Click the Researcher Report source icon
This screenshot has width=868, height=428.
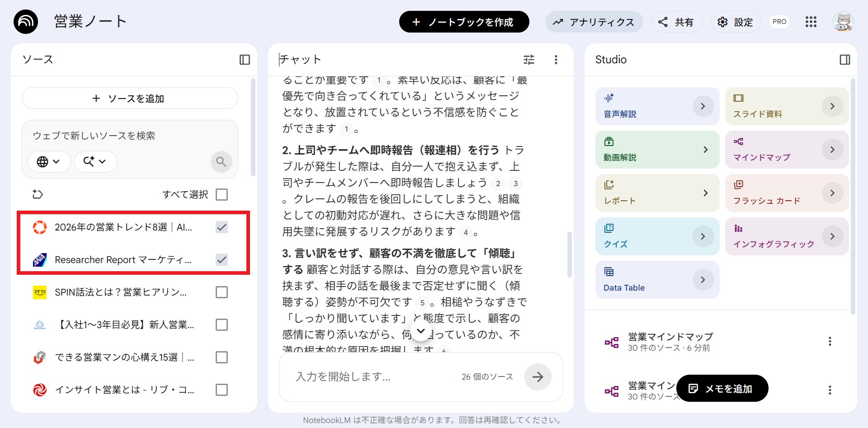click(x=40, y=260)
